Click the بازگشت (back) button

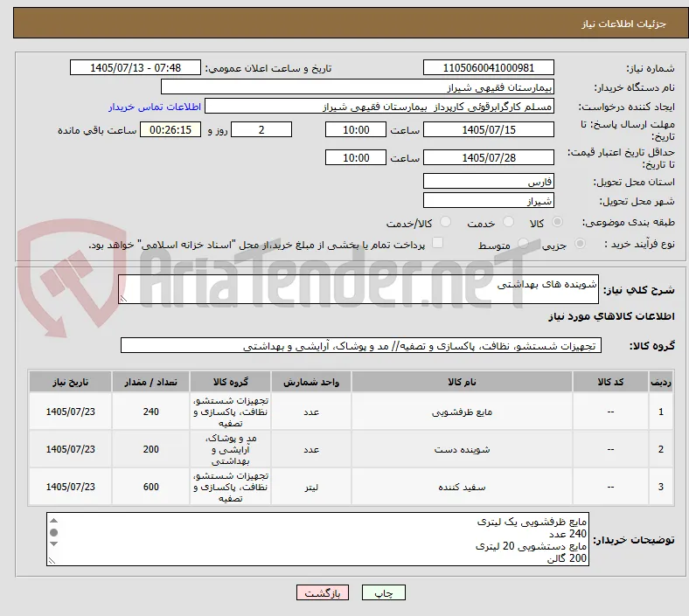click(x=323, y=592)
